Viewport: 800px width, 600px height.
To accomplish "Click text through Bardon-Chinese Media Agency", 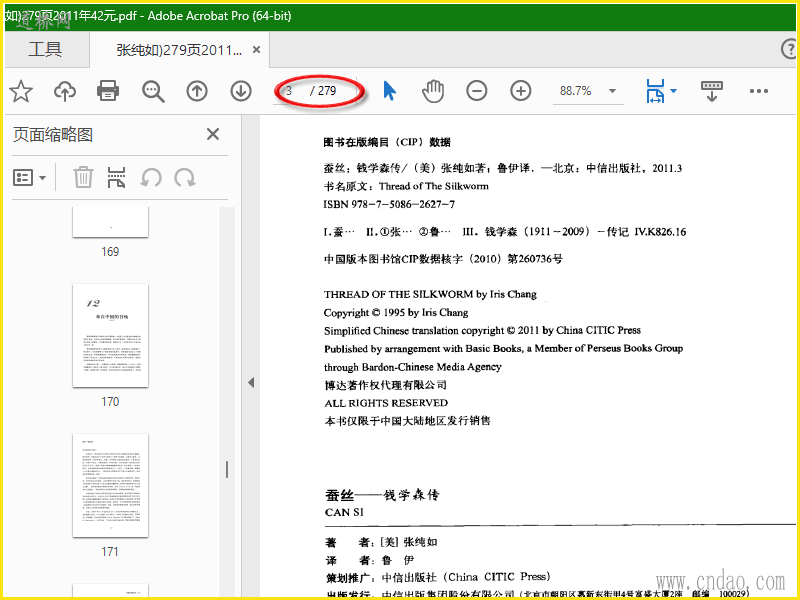I will pos(413,367).
